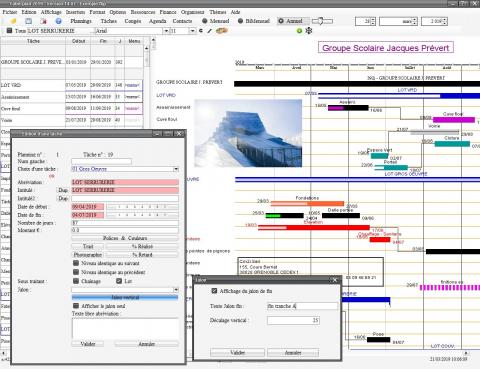Click the Trait button in task dialog
Image resolution: width=480 pixels, height=369 pixels.
88,246
